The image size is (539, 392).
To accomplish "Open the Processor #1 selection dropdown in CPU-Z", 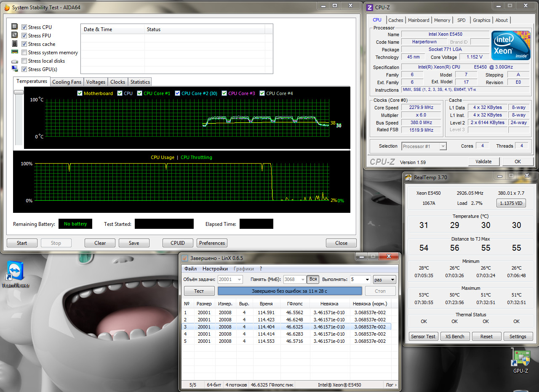I will coord(424,146).
